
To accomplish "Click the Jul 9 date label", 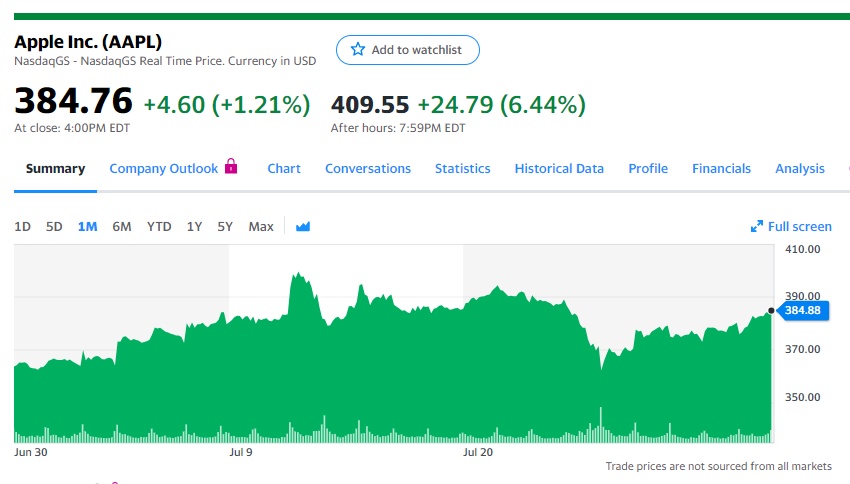I will 241,452.
